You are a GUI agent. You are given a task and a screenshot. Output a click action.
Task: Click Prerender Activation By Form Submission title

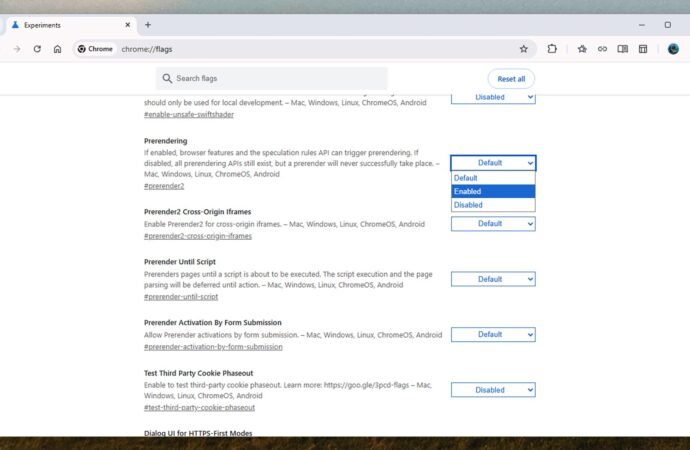[213, 322]
